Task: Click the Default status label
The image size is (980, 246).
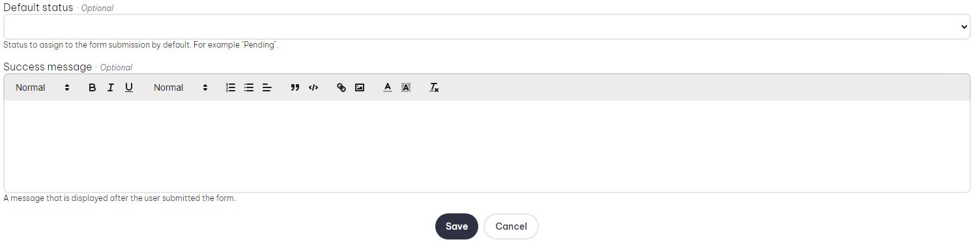Action: click(x=38, y=8)
